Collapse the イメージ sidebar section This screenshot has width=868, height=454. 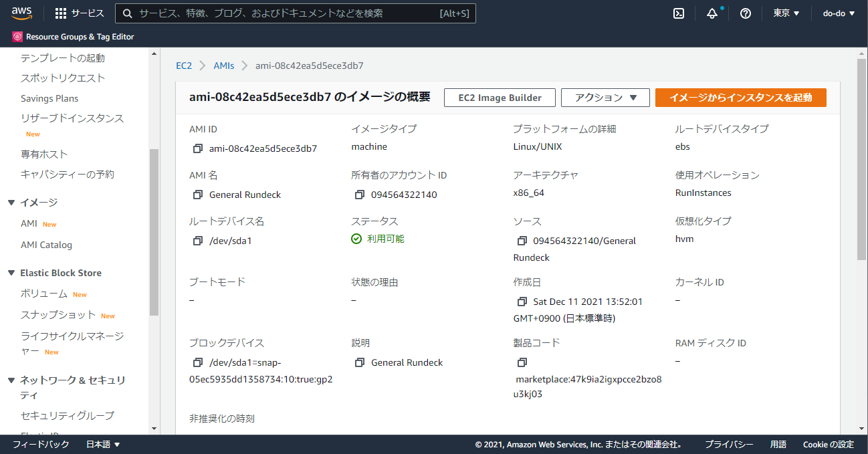pyautogui.click(x=11, y=203)
